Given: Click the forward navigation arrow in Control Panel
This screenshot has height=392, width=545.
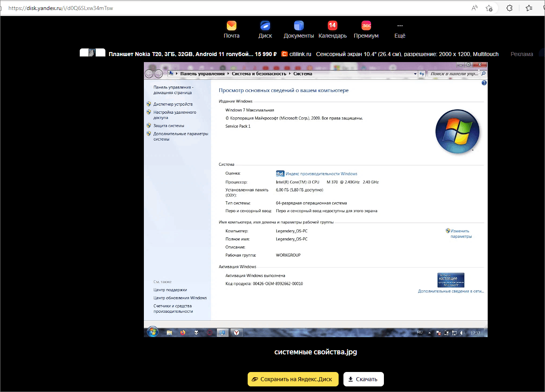Looking at the screenshot, I should [159, 74].
